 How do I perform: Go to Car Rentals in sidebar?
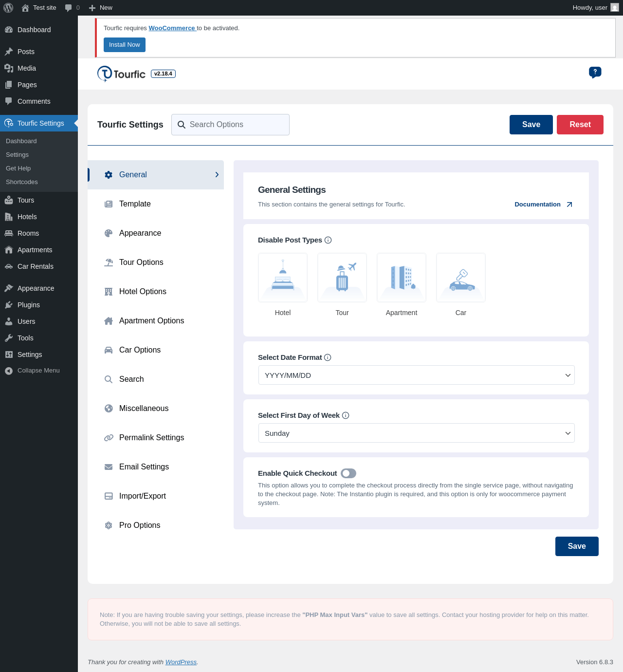click(39, 266)
